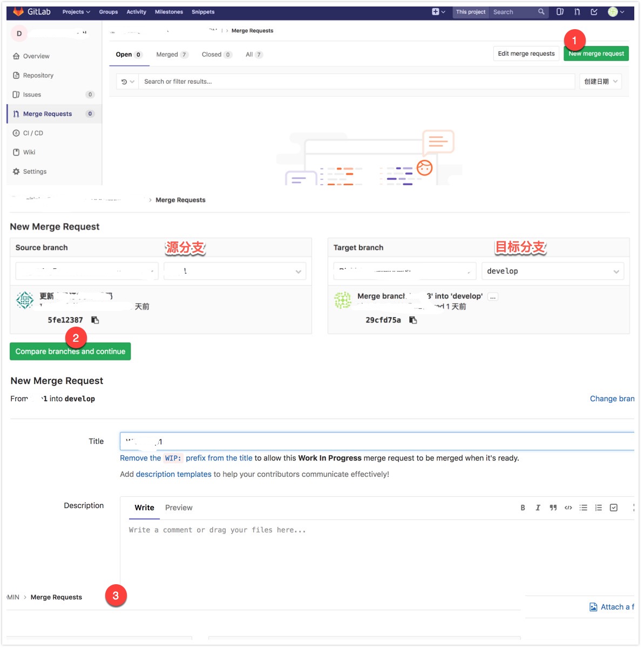Open the user avatar dropdown menu
The width and height of the screenshot is (644, 649).
pyautogui.click(x=616, y=12)
